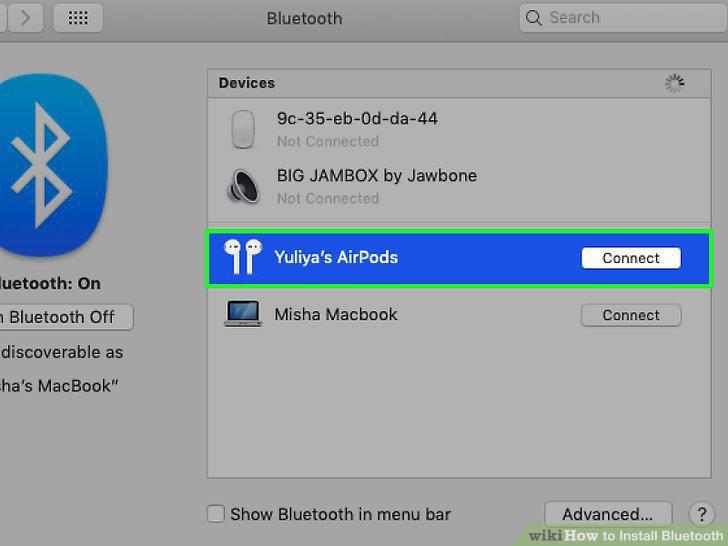Click the scanning spinner in Devices header
This screenshot has height=546, width=728.
click(x=674, y=83)
